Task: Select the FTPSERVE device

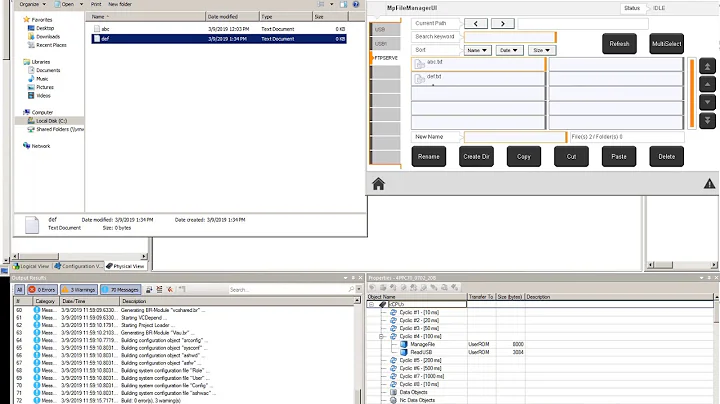Action: (x=386, y=58)
